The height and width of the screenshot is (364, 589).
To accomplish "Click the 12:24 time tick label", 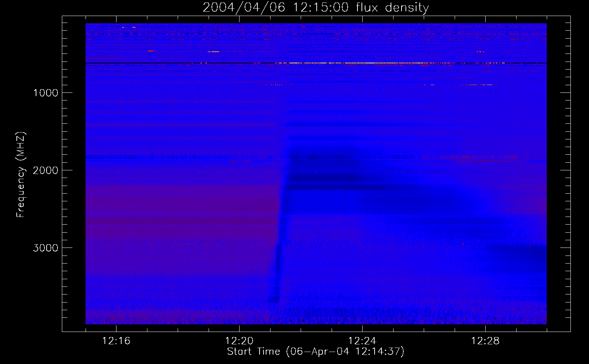I will pyautogui.click(x=362, y=341).
